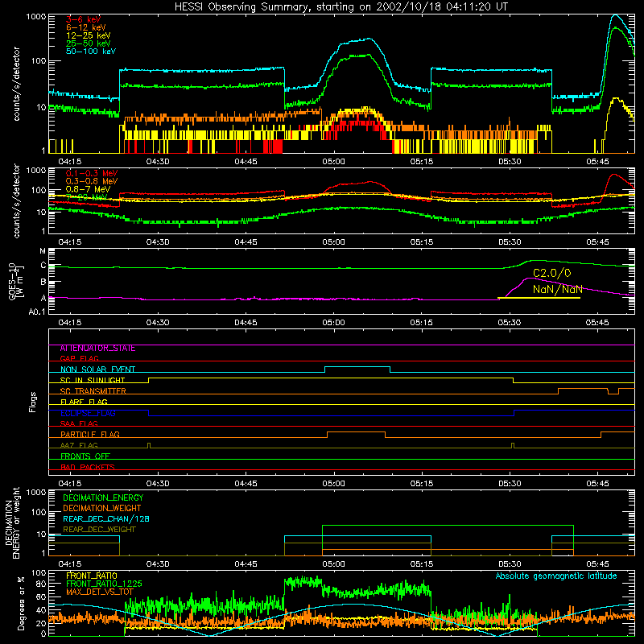The width and height of the screenshot is (644, 644).
Task: Click the HESSI Observing Summary title text
Action: [x=341, y=7]
